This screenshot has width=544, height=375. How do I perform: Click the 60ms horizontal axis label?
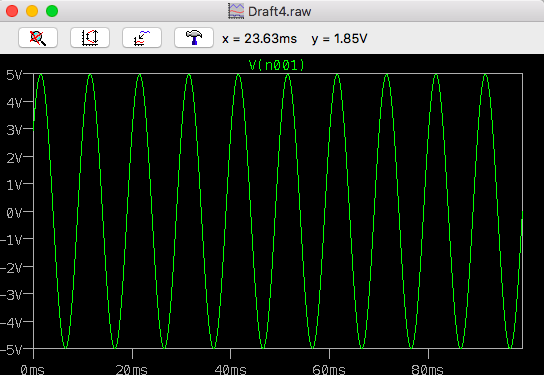click(x=329, y=369)
